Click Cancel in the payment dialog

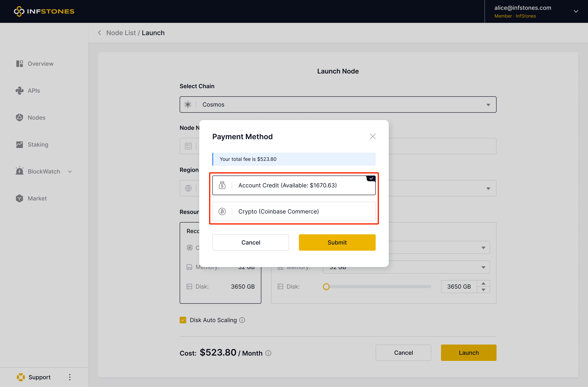(251, 242)
